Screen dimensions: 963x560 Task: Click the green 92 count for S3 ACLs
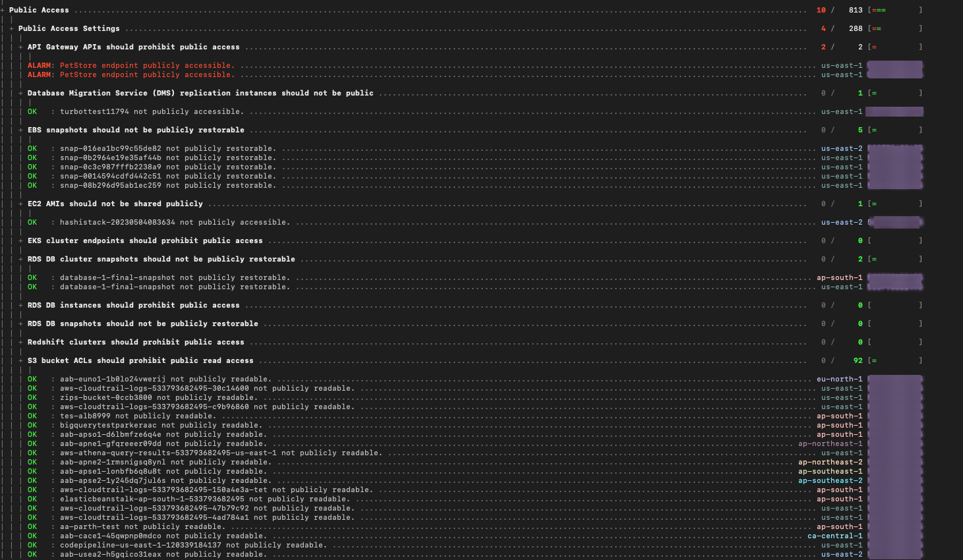(x=858, y=360)
